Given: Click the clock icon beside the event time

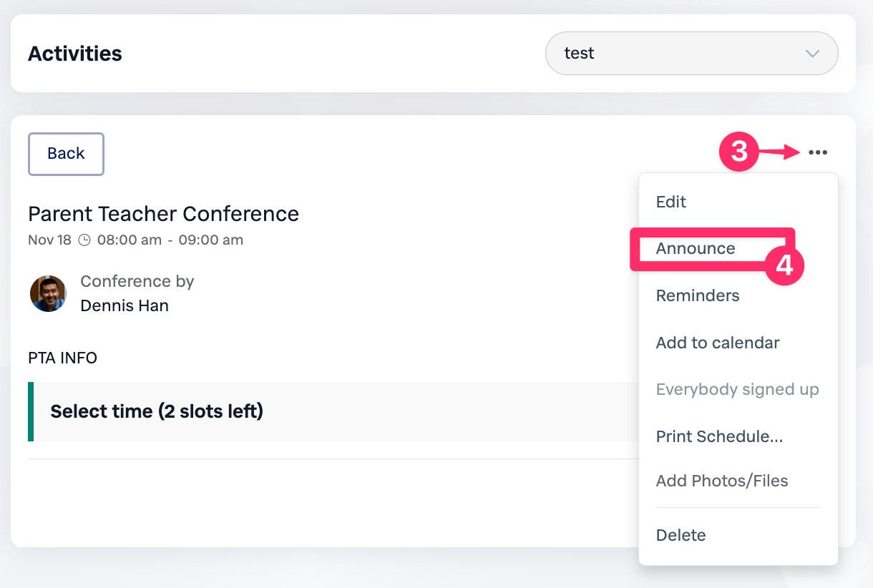Looking at the screenshot, I should click(x=84, y=240).
